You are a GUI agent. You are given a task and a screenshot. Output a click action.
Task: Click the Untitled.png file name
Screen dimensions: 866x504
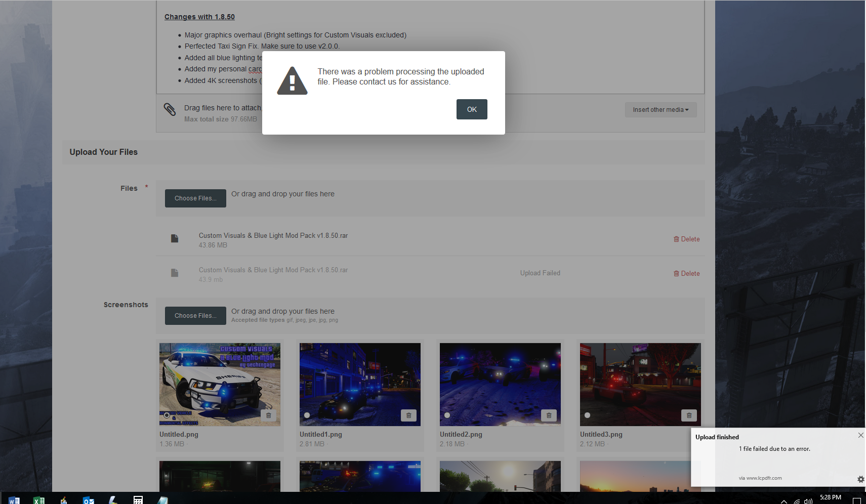point(179,434)
